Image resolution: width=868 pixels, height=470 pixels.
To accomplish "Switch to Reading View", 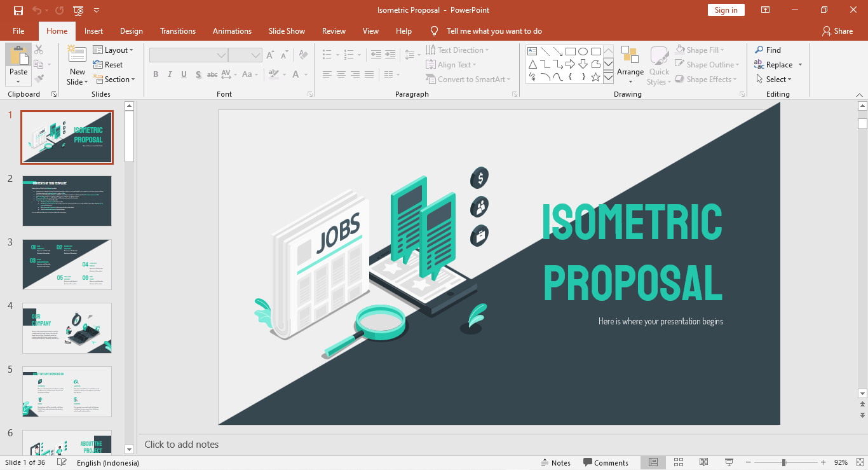I will pyautogui.click(x=703, y=462).
